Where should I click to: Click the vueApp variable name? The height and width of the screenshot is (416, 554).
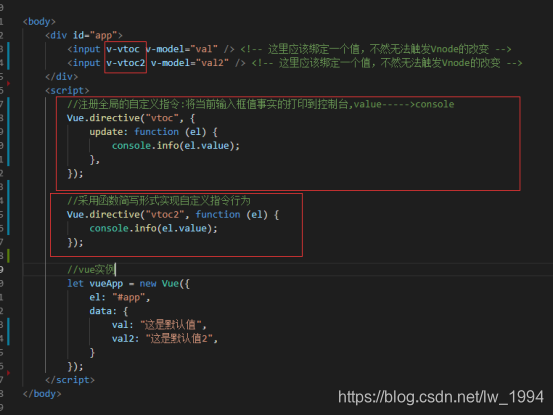point(106,283)
